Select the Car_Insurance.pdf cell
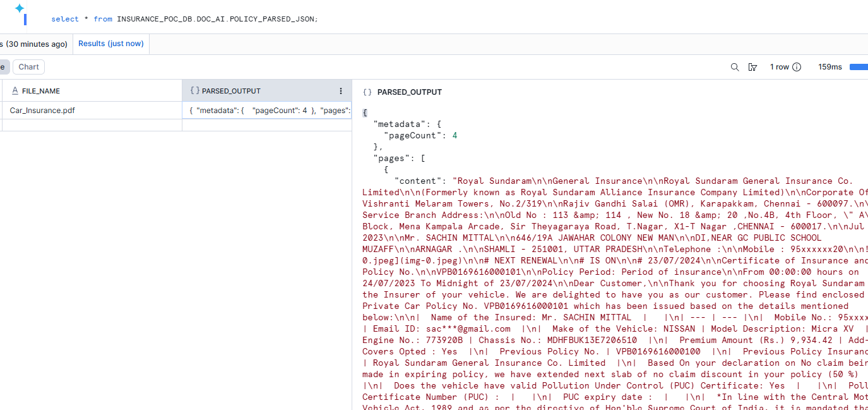 [x=42, y=110]
